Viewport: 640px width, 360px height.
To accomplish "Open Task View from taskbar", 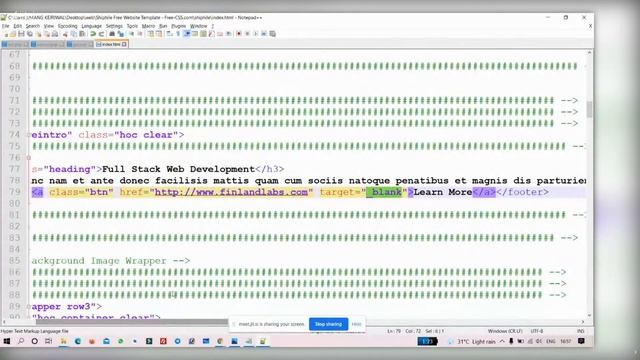I will 49,341.
